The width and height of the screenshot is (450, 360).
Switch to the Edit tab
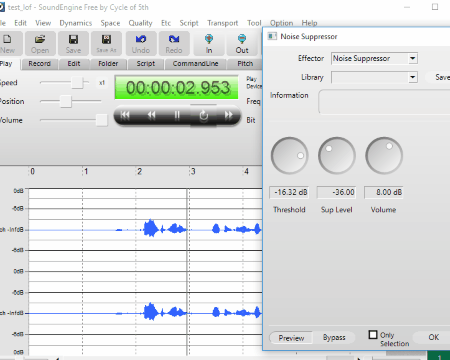tap(74, 64)
